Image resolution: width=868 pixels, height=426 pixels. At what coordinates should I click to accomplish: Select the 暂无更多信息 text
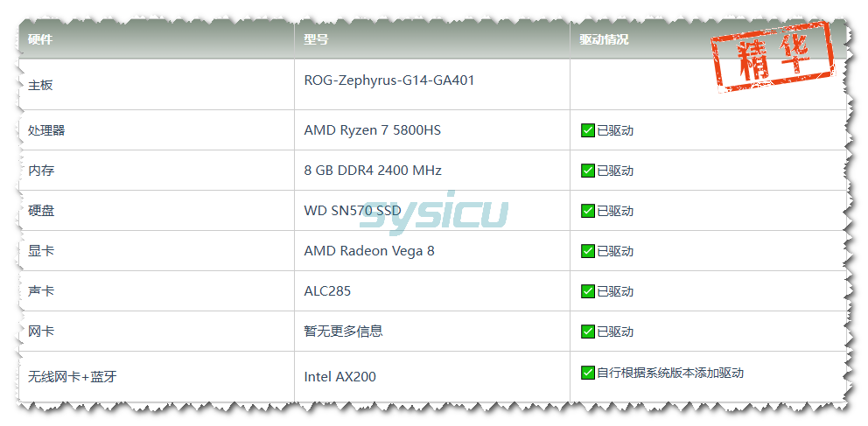coord(343,331)
